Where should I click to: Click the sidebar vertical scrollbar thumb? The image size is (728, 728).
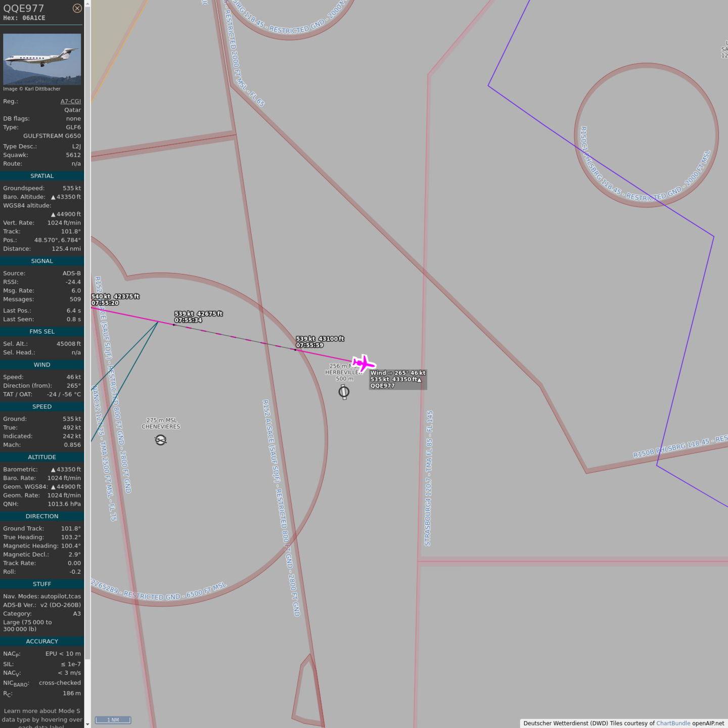pos(87,329)
